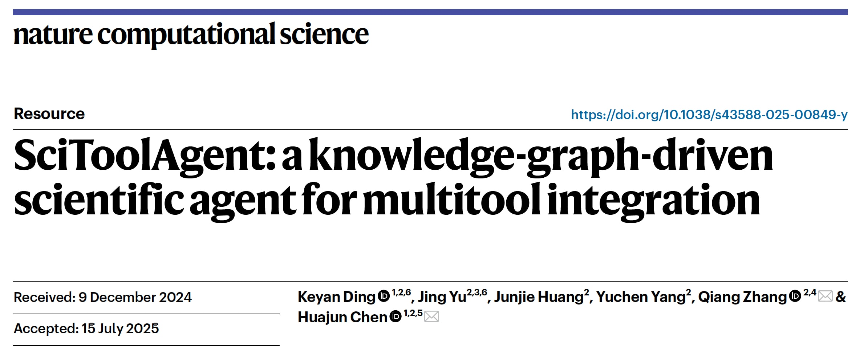Select the author Qiang Zhang
868x351 pixels.
742,297
